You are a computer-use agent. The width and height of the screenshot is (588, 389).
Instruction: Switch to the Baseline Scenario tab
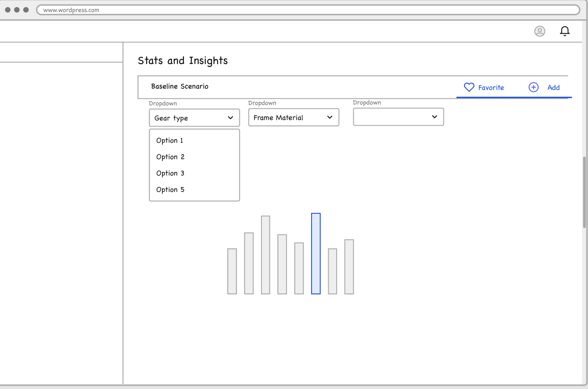180,86
